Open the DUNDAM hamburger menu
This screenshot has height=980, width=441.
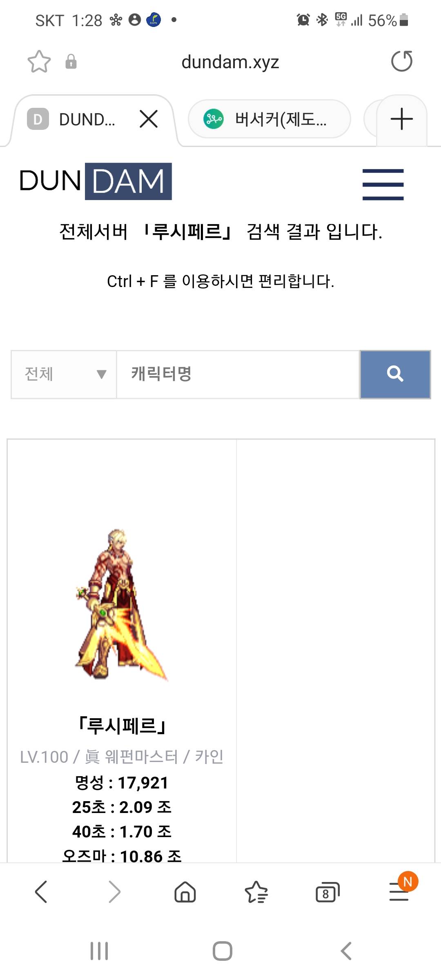(x=383, y=184)
